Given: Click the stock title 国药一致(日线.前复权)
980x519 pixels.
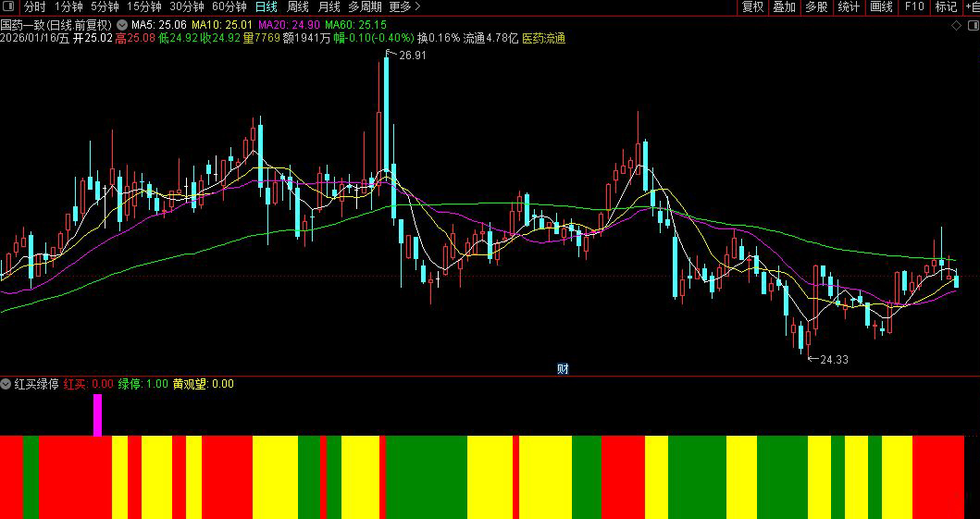Looking at the screenshot, I should click(x=56, y=25).
